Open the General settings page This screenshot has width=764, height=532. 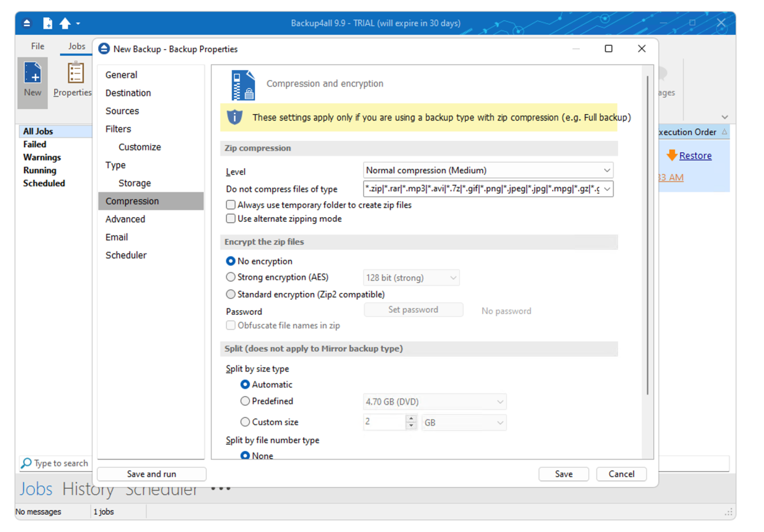[x=121, y=75]
